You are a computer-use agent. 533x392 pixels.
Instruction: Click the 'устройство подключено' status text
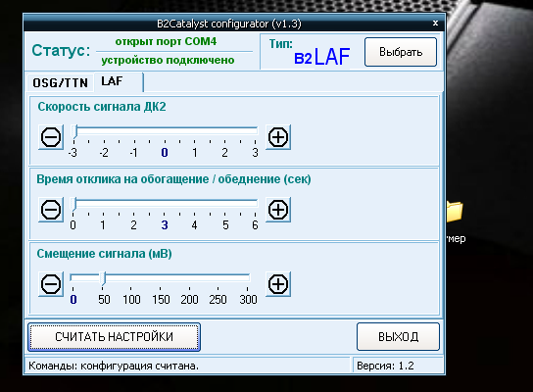pos(168,60)
